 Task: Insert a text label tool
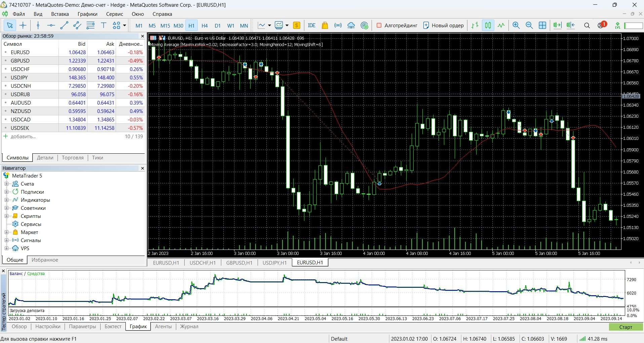pyautogui.click(x=104, y=25)
